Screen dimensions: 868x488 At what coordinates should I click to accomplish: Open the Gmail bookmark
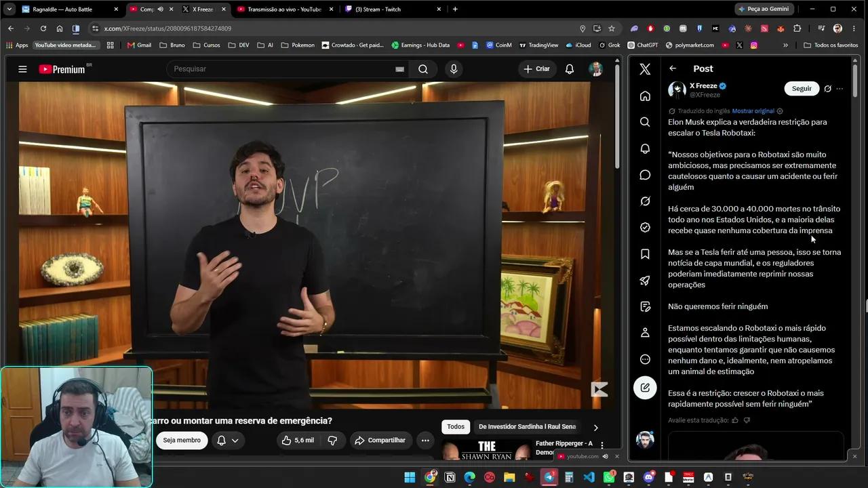point(139,45)
